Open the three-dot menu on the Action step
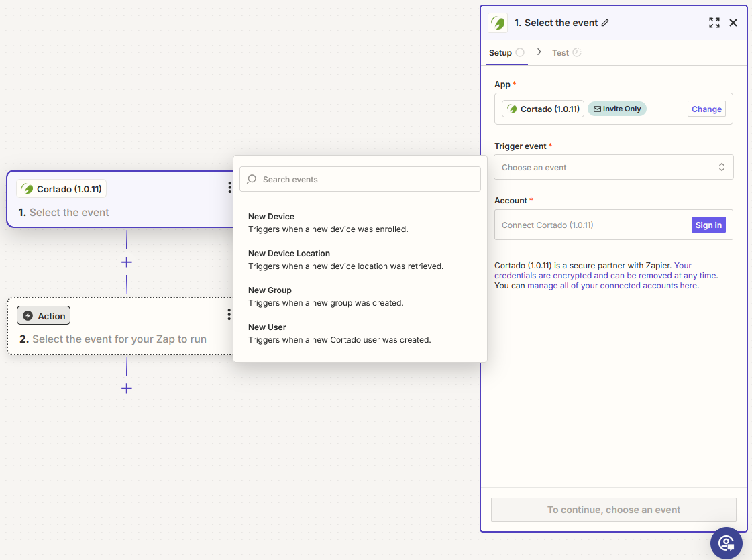The height and width of the screenshot is (560, 752). pos(229,314)
